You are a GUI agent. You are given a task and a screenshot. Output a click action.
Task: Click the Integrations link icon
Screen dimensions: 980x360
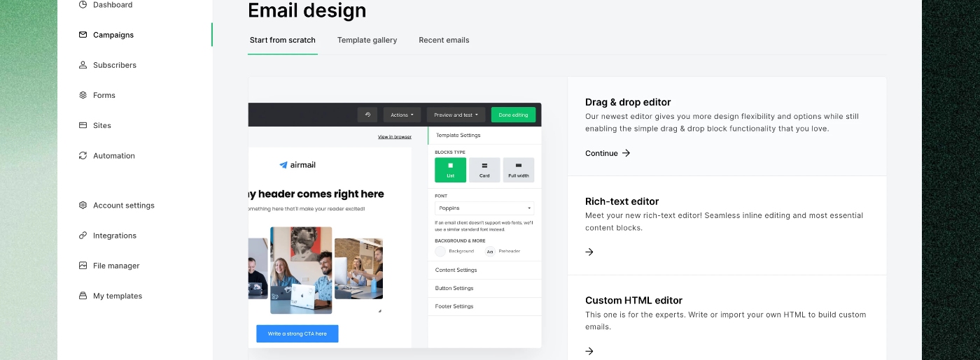coord(83,236)
